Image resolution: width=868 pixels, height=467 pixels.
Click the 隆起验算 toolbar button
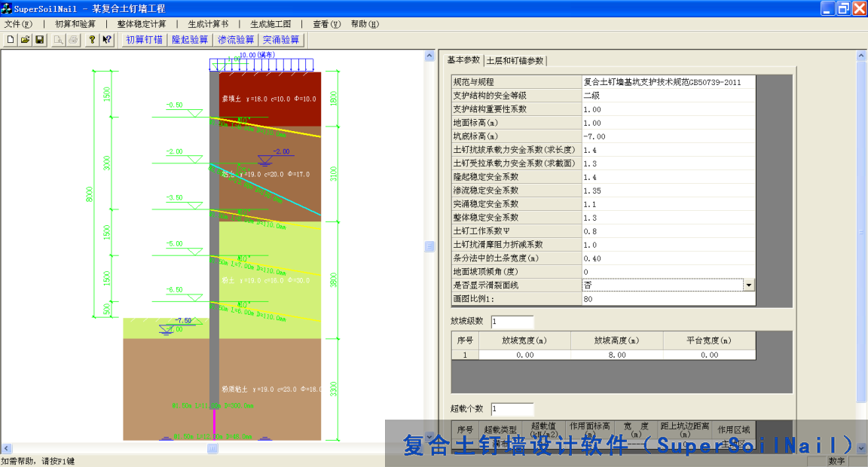(x=190, y=40)
